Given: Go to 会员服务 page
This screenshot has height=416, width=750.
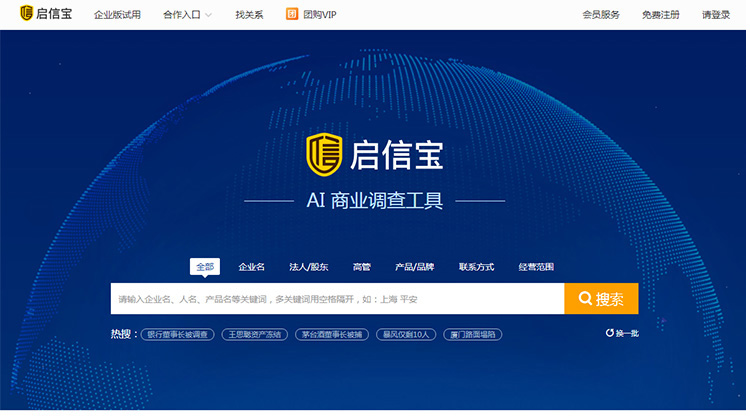Looking at the screenshot, I should coord(601,15).
